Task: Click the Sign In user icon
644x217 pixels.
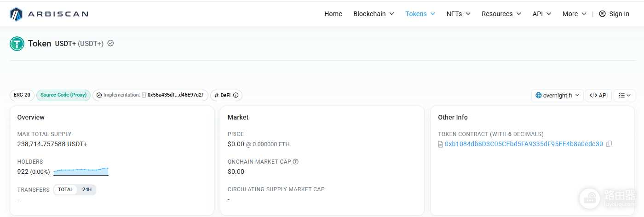Action: tap(603, 14)
